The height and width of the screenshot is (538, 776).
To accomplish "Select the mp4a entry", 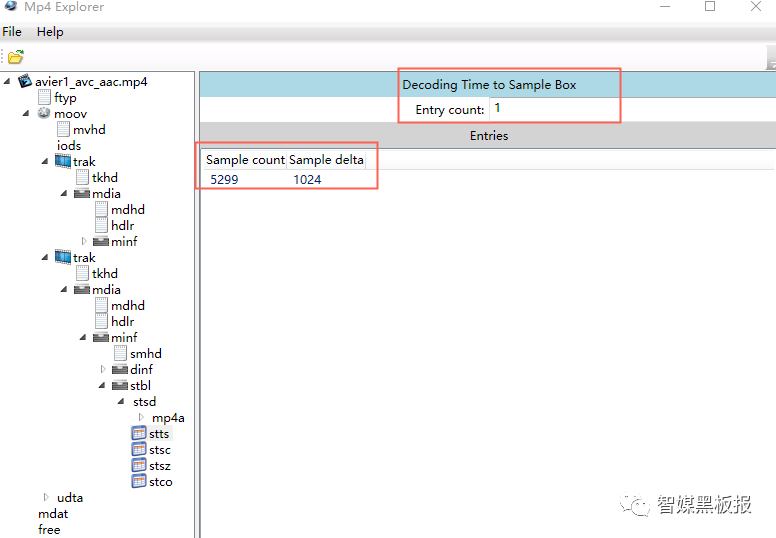I will (x=168, y=418).
